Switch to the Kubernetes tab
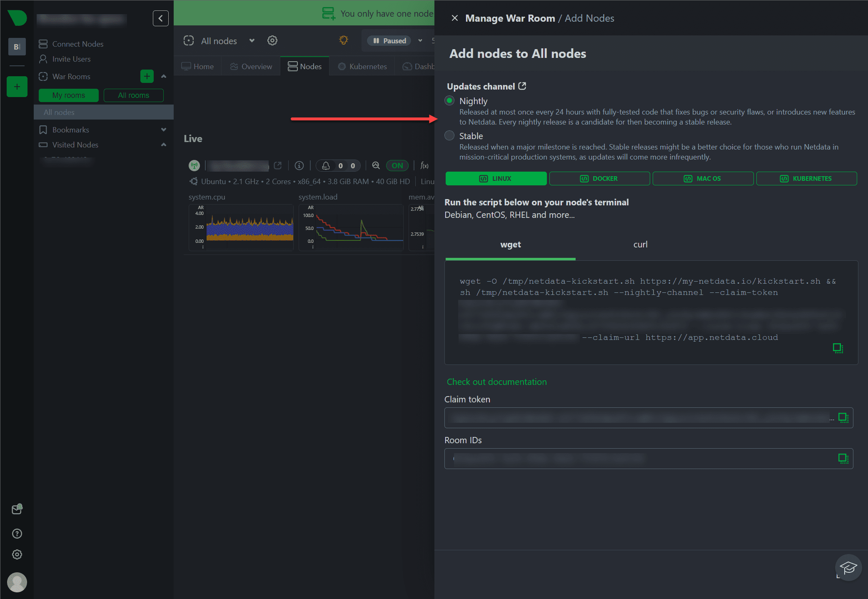This screenshot has width=868, height=599. pos(362,66)
